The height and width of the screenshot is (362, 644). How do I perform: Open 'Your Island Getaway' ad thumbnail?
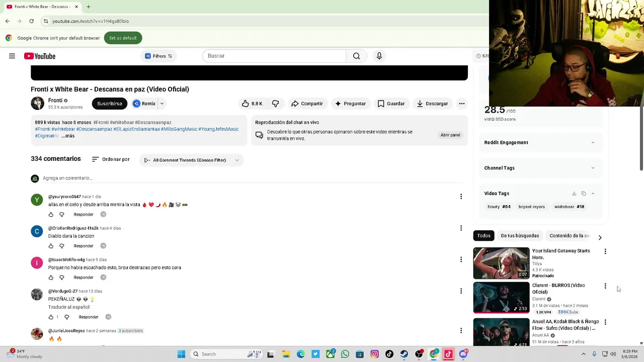coord(501,263)
